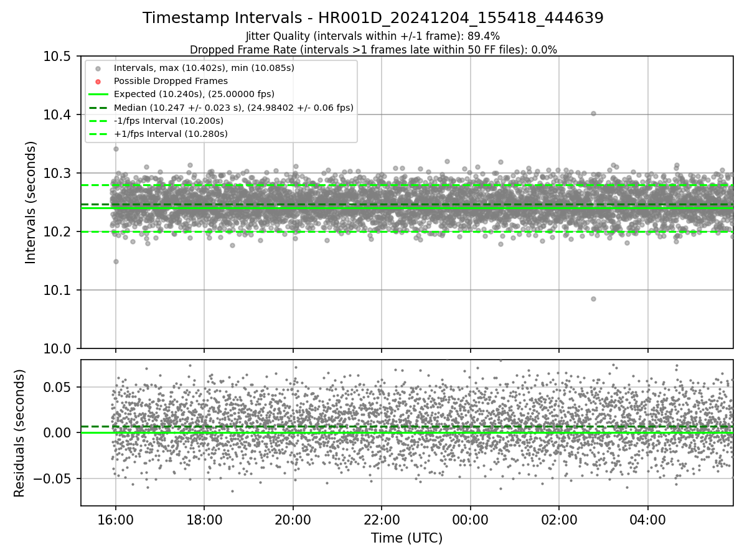
Task: Click the 'Residuals (seconds)' y-axis label
Action: (x=19, y=433)
